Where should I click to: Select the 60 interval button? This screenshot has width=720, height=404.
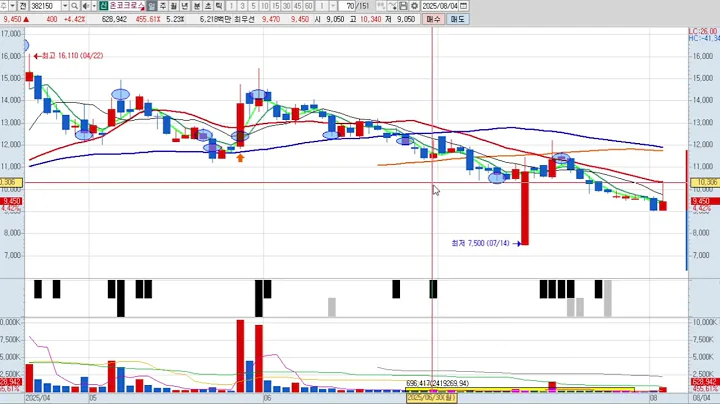tap(309, 6)
